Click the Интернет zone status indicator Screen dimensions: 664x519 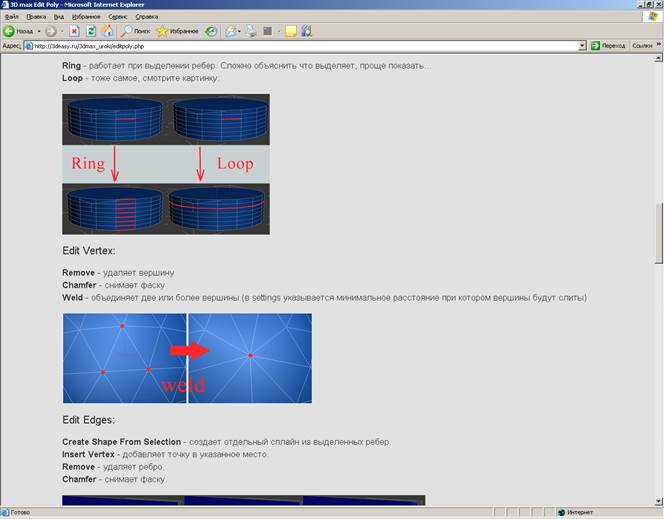577,512
